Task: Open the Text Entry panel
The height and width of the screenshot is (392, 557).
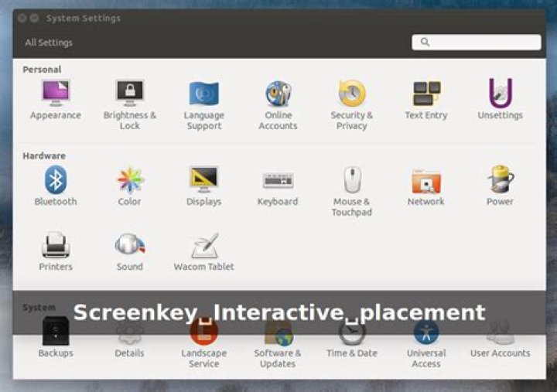Action: [426, 100]
